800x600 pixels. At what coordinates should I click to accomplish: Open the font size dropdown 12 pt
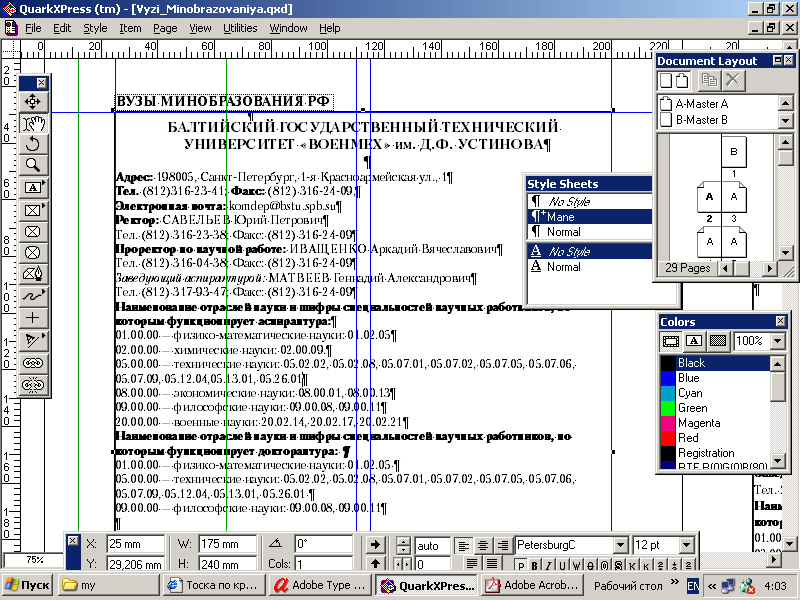(687, 545)
